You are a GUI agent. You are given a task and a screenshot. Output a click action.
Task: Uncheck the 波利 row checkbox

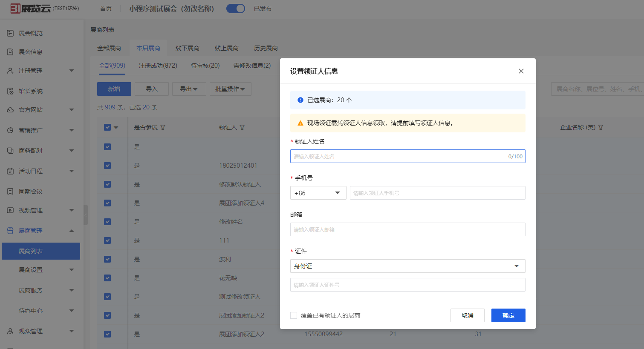107,259
